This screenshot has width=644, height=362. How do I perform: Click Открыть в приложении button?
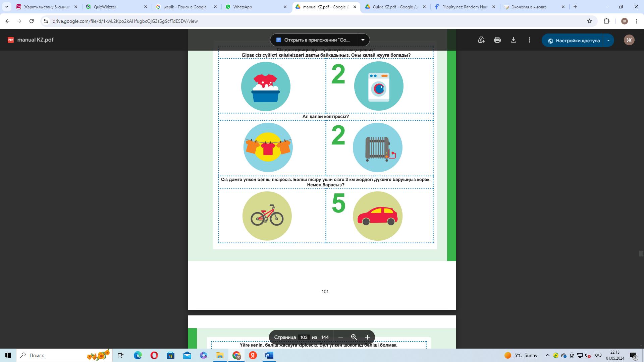[313, 40]
